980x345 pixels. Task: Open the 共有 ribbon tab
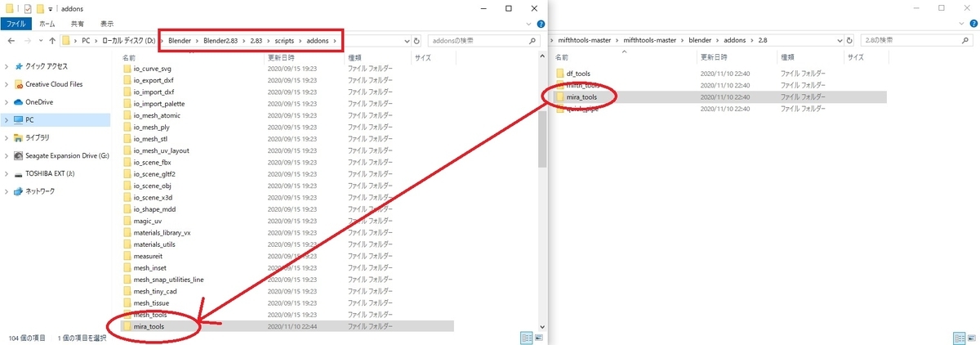[x=77, y=24]
